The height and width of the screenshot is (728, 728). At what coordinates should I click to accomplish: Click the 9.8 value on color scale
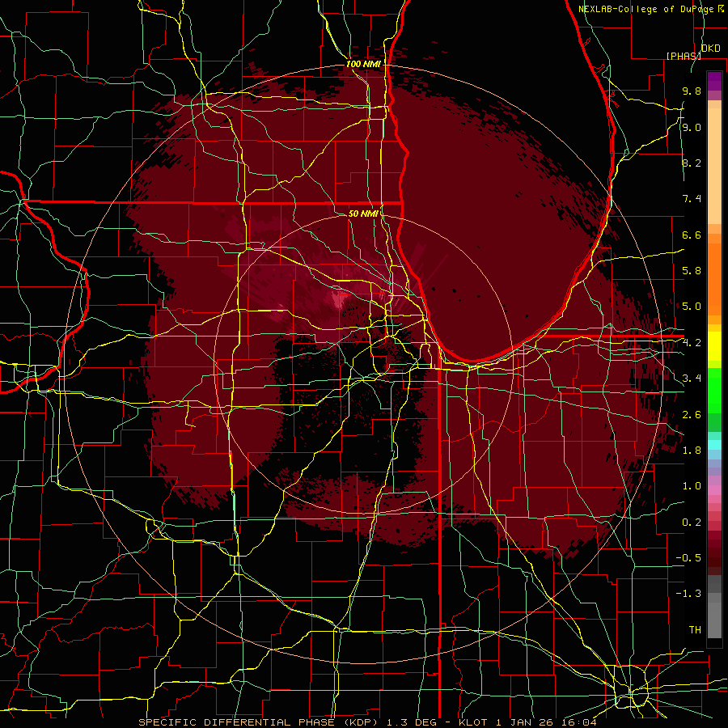692,91
